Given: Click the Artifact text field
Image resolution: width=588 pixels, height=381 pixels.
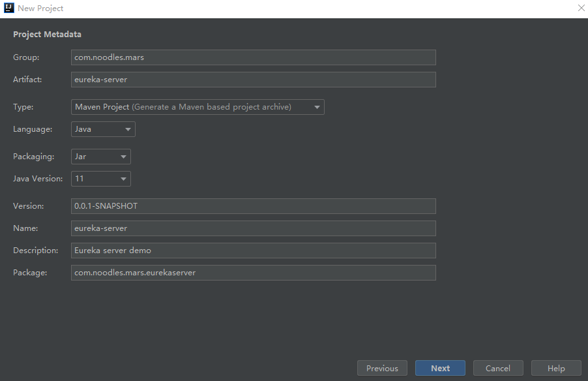Looking at the screenshot, I should click(253, 80).
